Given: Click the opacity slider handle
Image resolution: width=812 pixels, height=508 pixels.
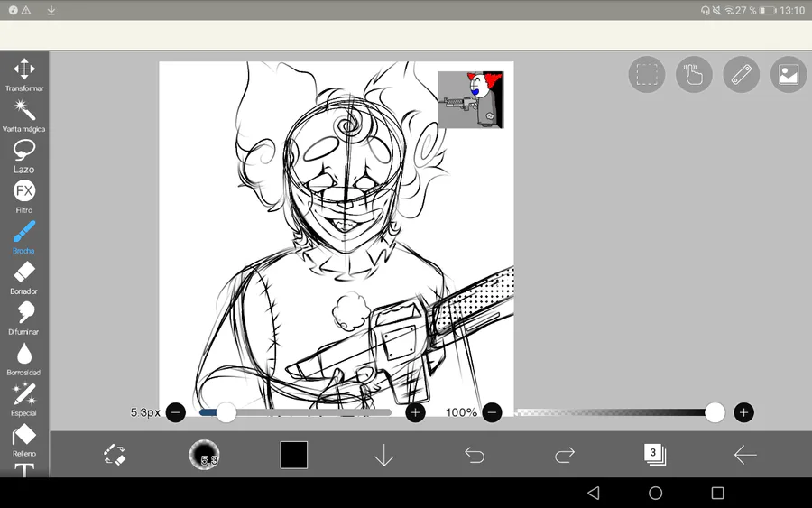Looking at the screenshot, I should [x=715, y=412].
